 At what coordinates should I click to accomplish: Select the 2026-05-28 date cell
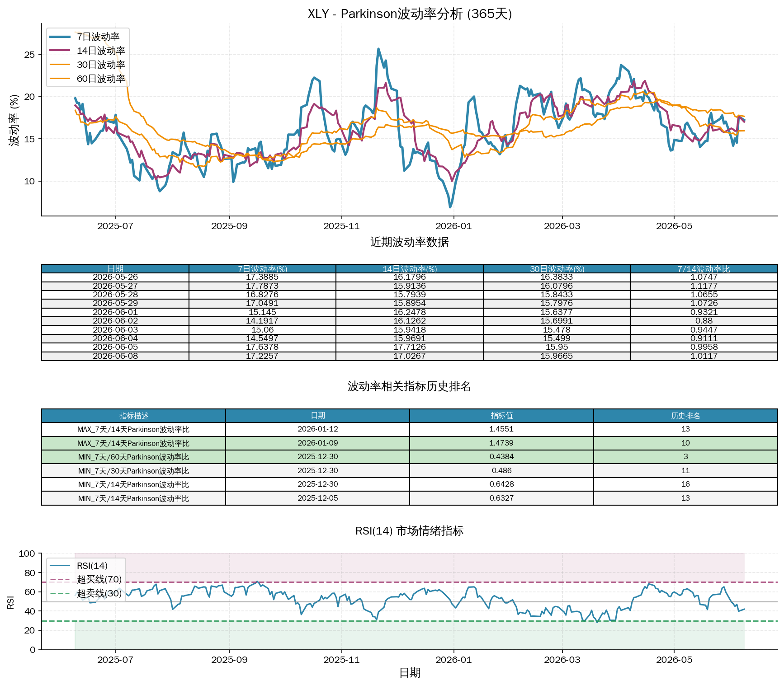(115, 295)
